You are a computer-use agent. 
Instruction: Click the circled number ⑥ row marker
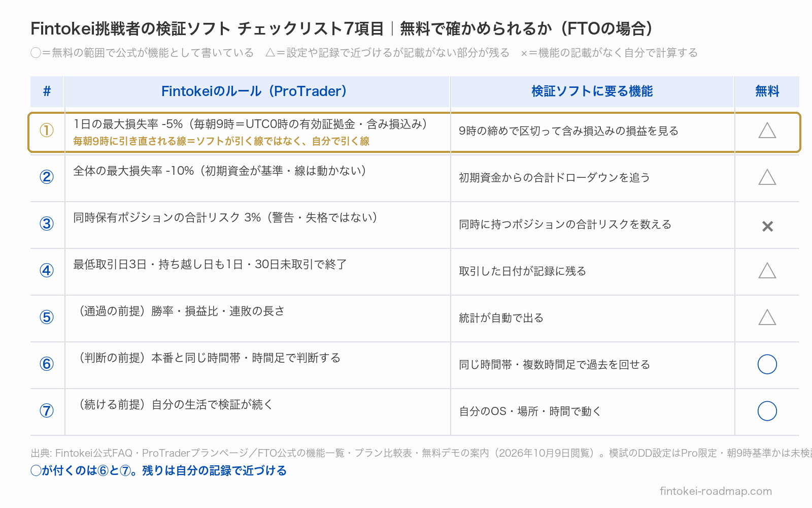pos(47,364)
